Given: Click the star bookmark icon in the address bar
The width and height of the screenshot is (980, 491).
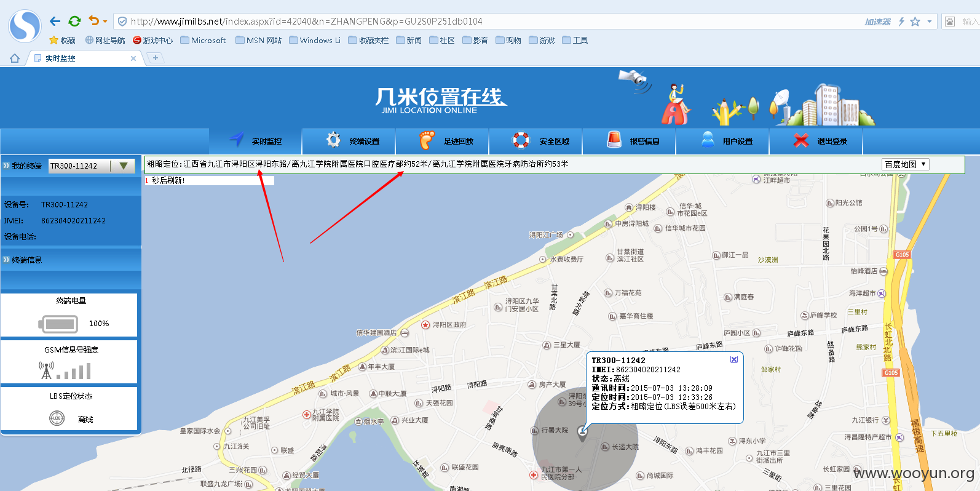Looking at the screenshot, I should point(915,22).
